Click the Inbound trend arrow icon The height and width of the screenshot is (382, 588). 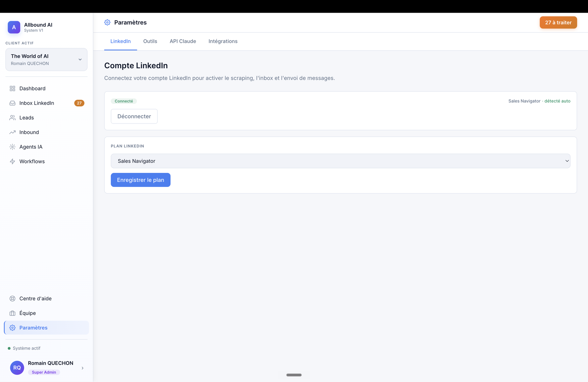tap(12, 132)
